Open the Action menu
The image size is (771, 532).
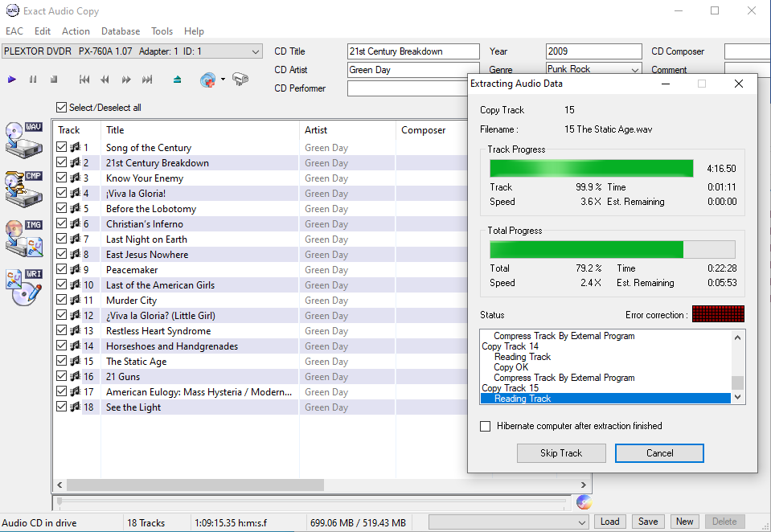tap(76, 31)
